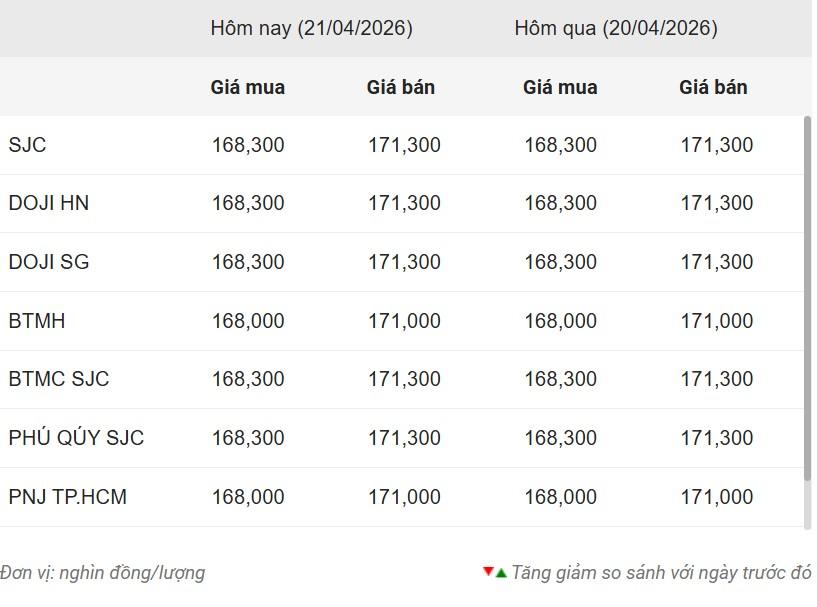Click the "Giá bán" header under Hôm nay

(x=400, y=87)
